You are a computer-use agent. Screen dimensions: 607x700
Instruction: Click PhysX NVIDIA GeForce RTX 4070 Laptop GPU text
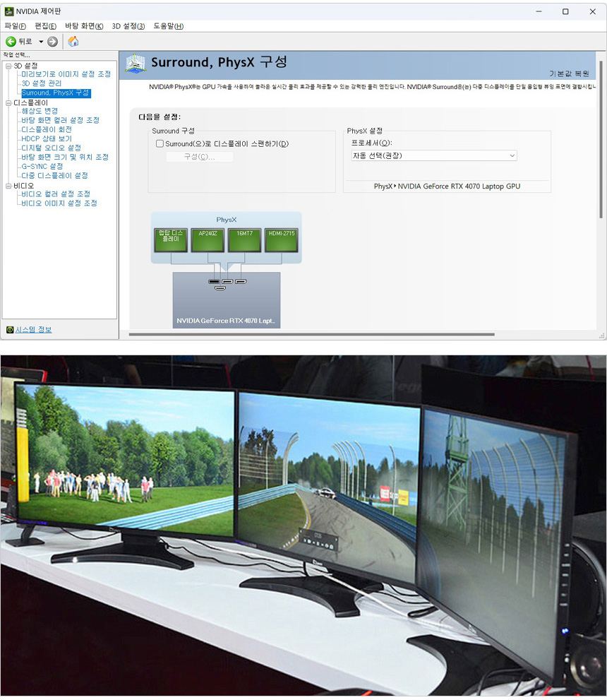click(447, 186)
